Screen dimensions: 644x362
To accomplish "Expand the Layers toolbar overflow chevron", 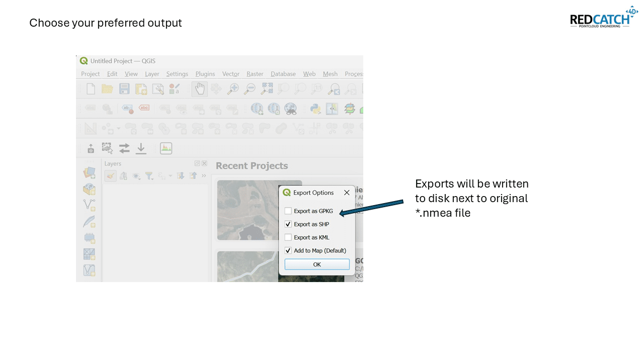I will tap(204, 176).
